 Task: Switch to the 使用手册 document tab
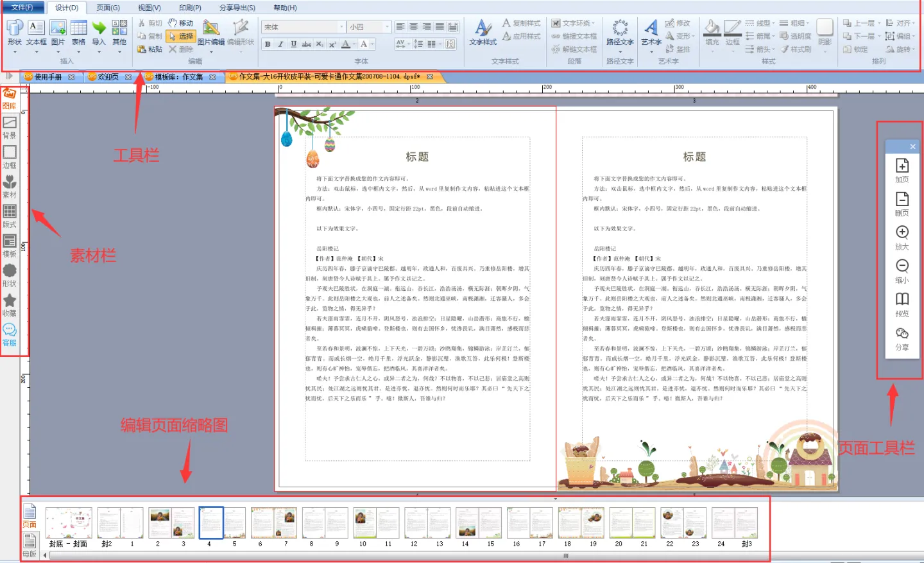pos(48,77)
